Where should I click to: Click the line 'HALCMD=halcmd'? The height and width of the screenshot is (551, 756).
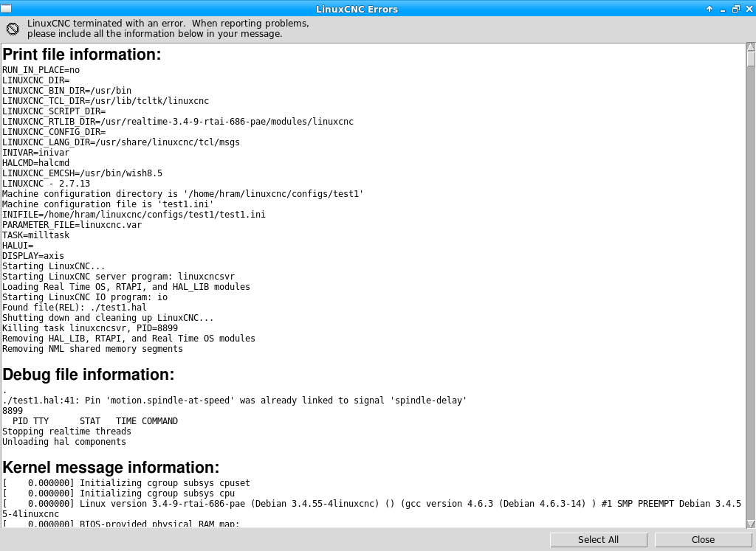pos(35,163)
